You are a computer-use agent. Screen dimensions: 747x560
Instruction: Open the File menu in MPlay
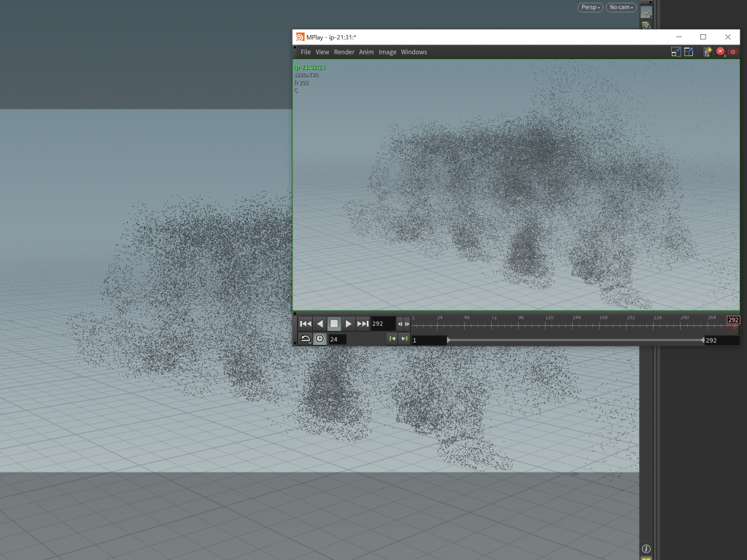point(306,52)
